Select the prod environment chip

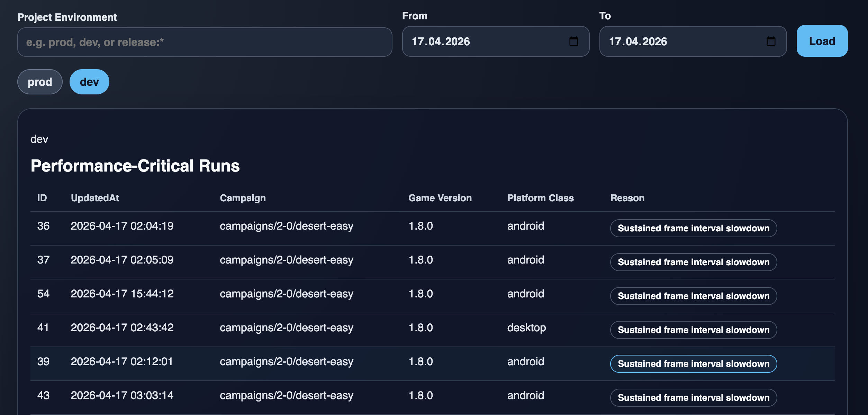40,82
